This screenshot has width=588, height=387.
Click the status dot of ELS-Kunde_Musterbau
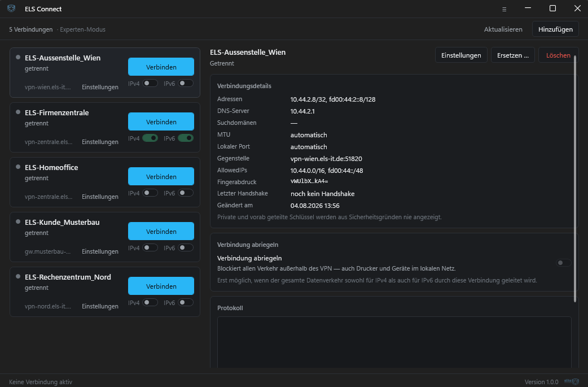(x=17, y=222)
